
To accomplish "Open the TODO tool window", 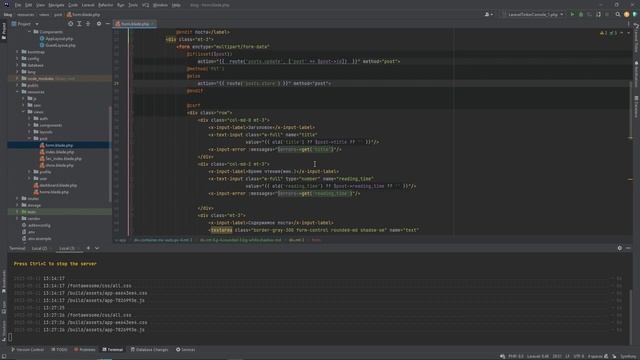I will 59,349.
